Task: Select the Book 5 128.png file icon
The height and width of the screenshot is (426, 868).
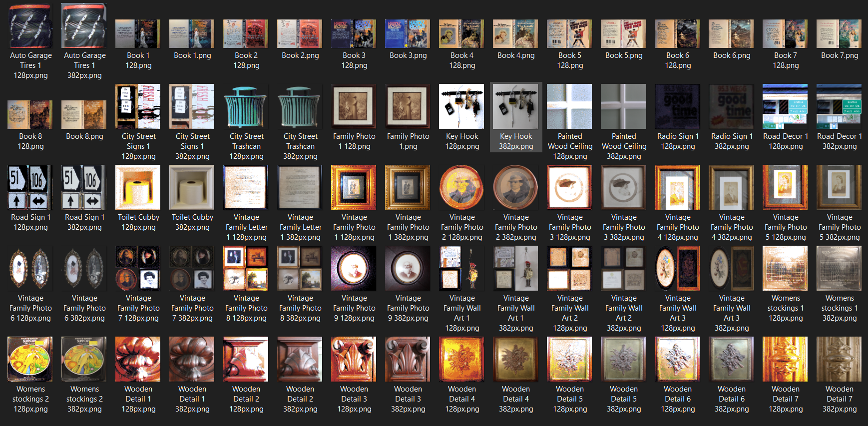Action: 570,33
